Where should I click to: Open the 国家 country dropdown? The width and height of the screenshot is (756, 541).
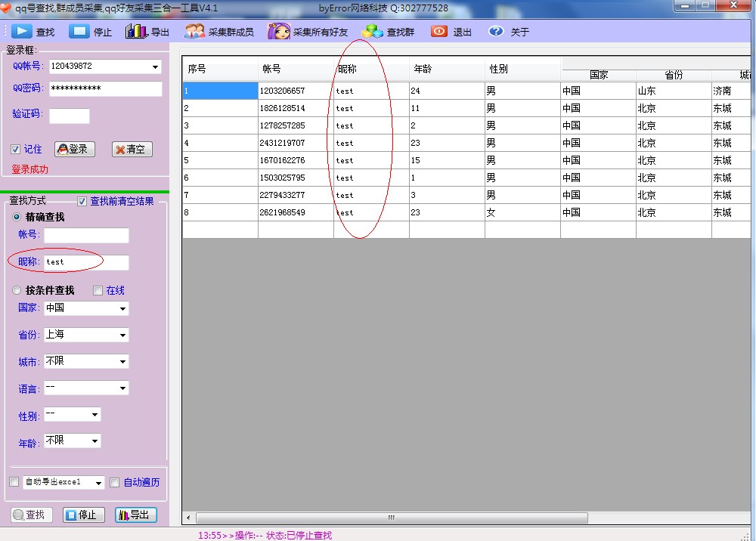pyautogui.click(x=122, y=308)
